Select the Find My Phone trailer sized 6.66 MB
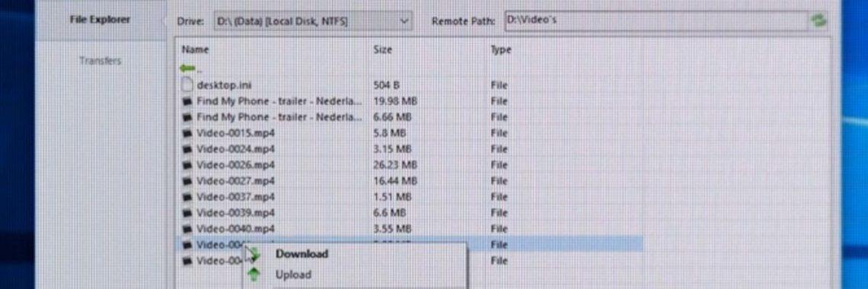This screenshot has width=868, height=289. (x=279, y=117)
